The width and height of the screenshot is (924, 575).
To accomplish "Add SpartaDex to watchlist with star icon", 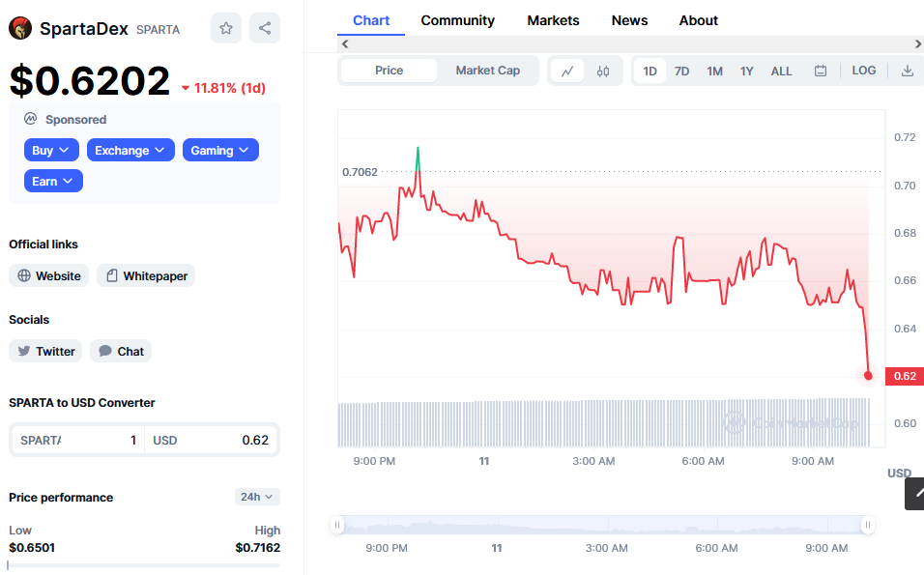I will (x=226, y=28).
